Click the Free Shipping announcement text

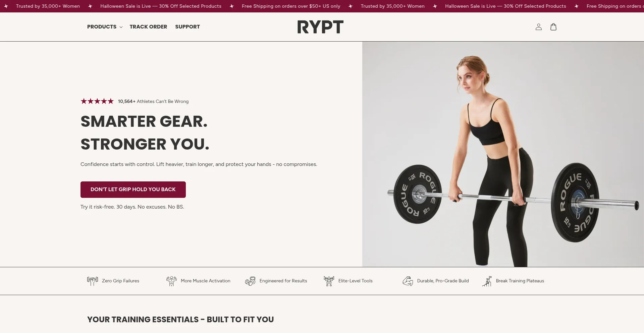coord(291,6)
